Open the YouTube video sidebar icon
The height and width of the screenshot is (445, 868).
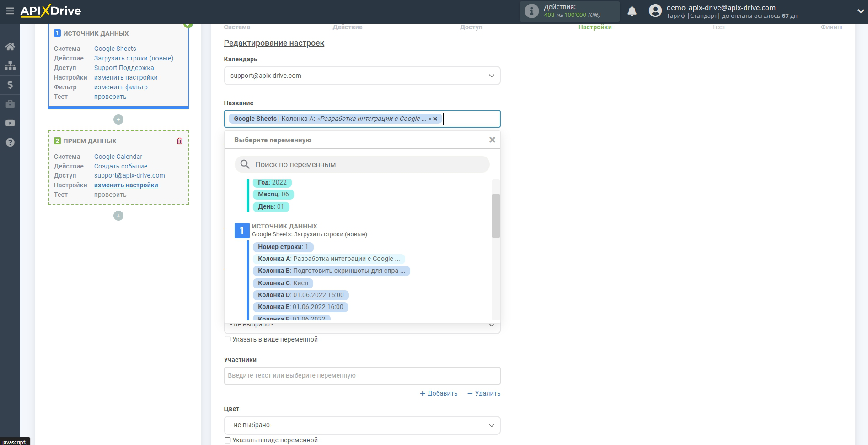(10, 123)
